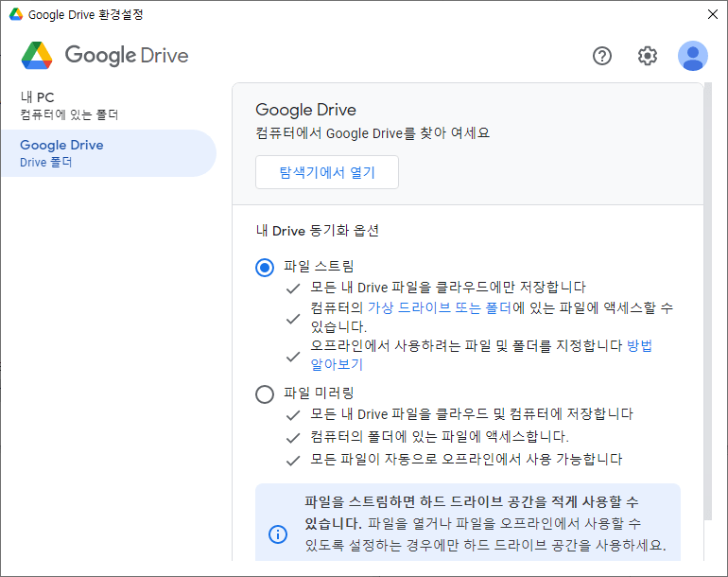The width and height of the screenshot is (728, 577).
Task: Select the 파일 스트림 radio button
Action: [265, 267]
